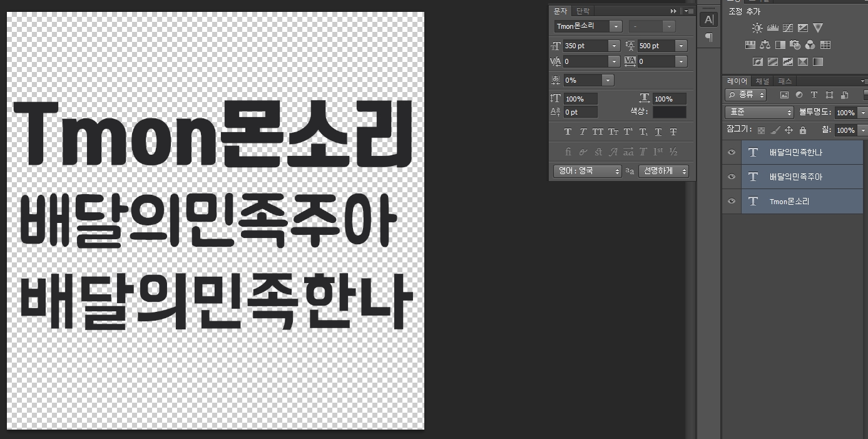Hide the Tmon몬소리 layer
868x439 pixels.
point(732,201)
